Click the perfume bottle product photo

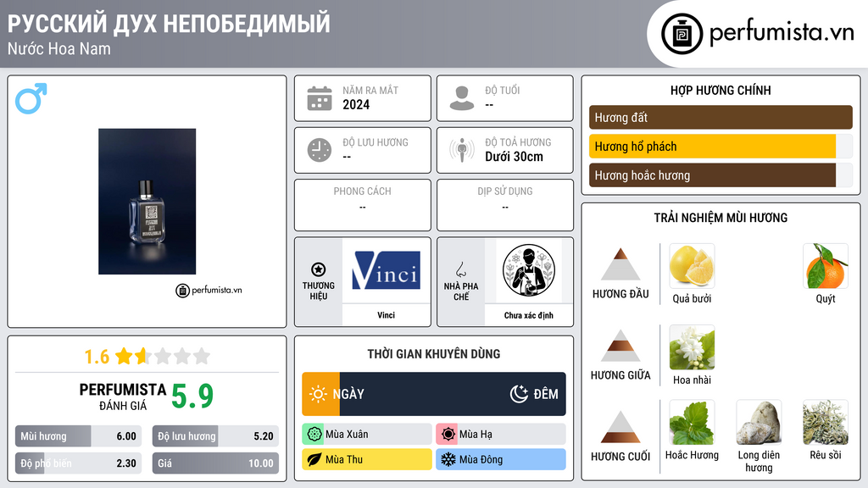147,202
